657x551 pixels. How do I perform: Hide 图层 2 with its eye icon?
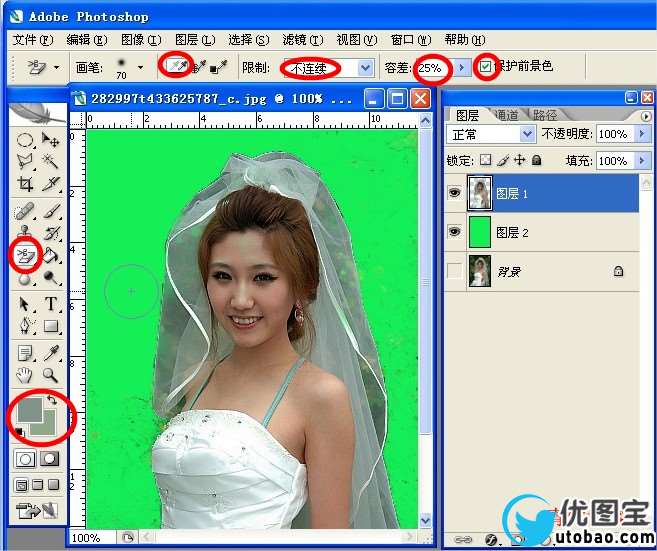point(455,231)
